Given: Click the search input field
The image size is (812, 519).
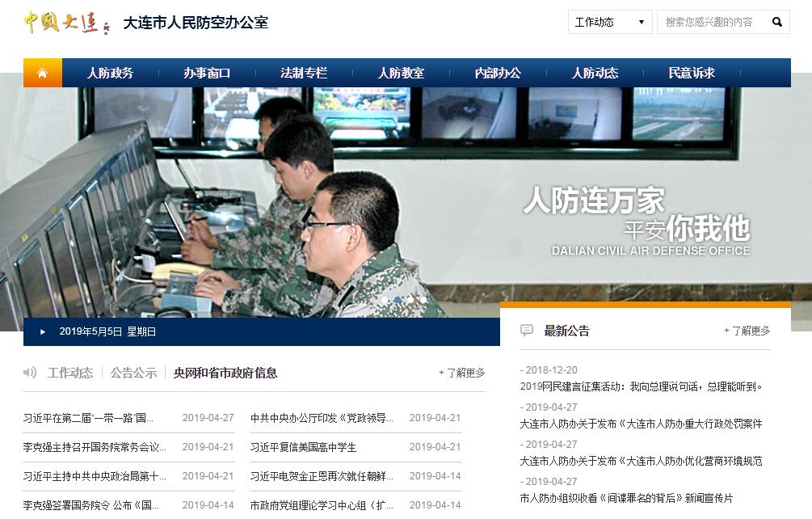Looking at the screenshot, I should point(709,22).
